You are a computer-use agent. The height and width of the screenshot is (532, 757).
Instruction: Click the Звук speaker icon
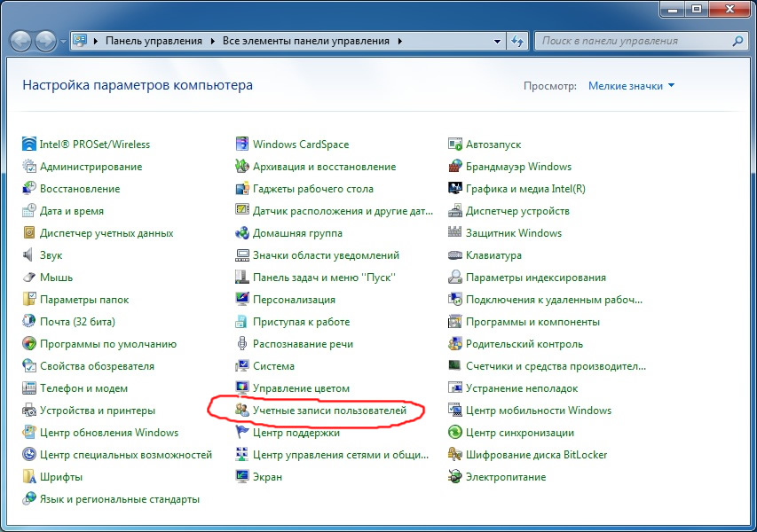coord(29,255)
